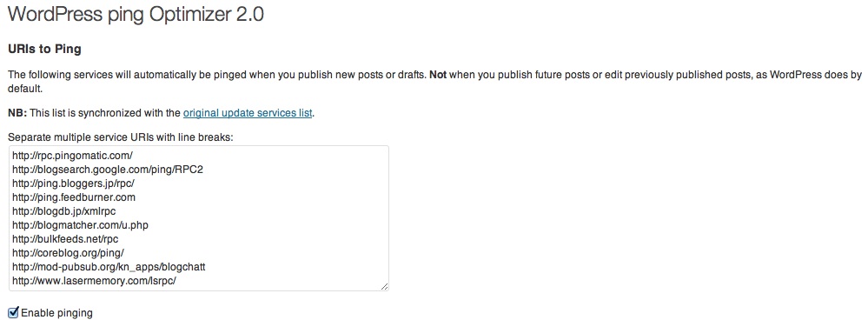The height and width of the screenshot is (320, 868).
Task: Click the blogmatcher.com/u.php line
Action: point(80,225)
